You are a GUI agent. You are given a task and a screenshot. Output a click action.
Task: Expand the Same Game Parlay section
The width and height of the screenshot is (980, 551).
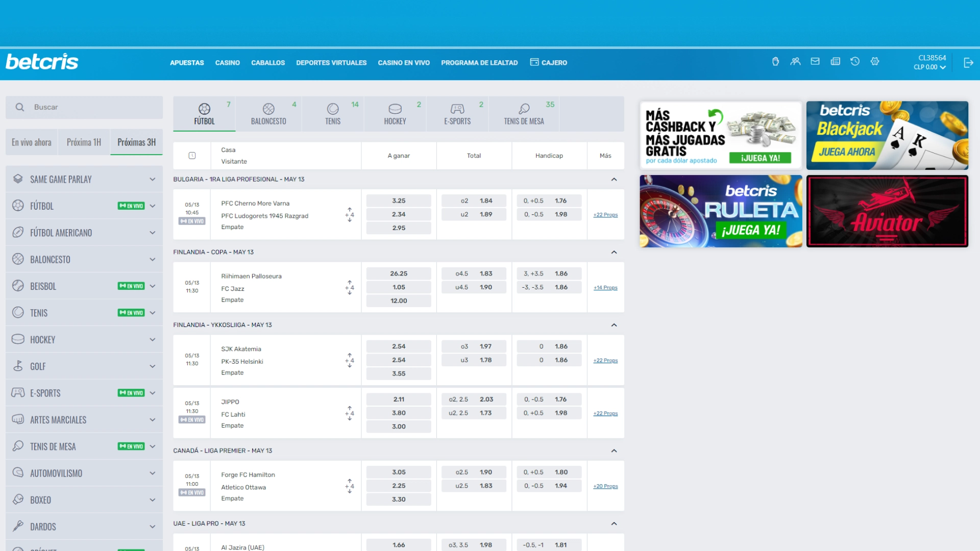pyautogui.click(x=152, y=179)
